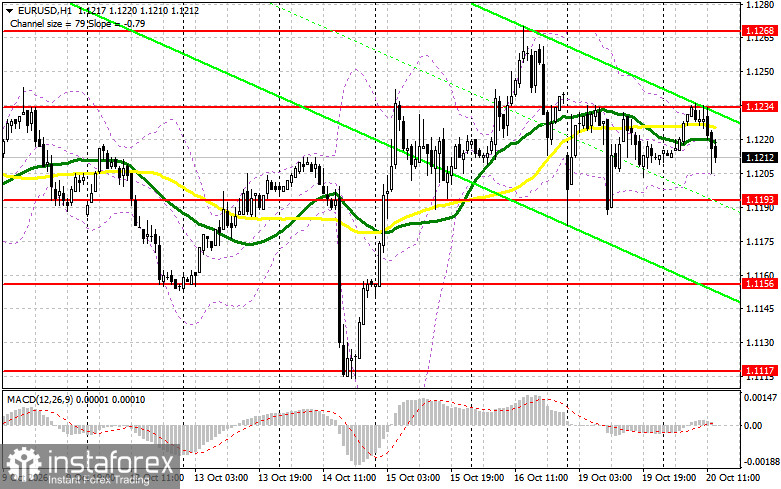The height and width of the screenshot is (489, 781).
Task: Click the 1.1234 red level price tag
Action: point(759,107)
